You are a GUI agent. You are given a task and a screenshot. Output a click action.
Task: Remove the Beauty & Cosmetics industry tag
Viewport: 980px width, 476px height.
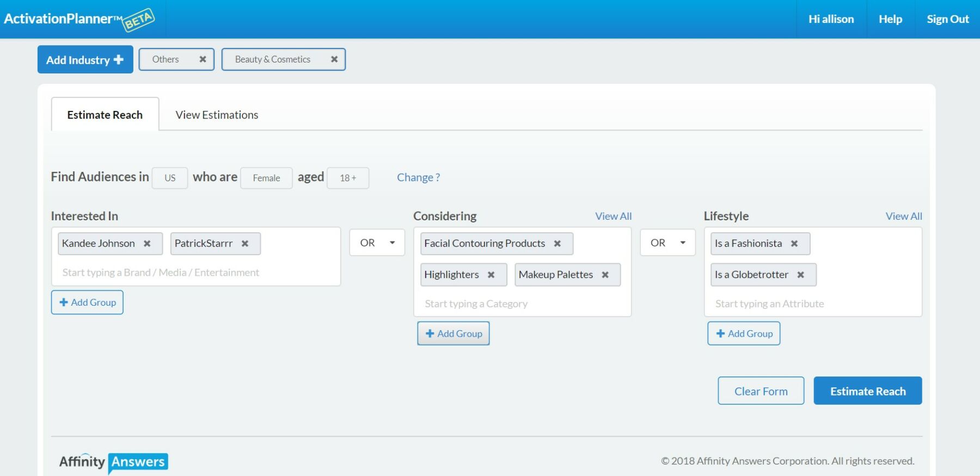tap(334, 59)
